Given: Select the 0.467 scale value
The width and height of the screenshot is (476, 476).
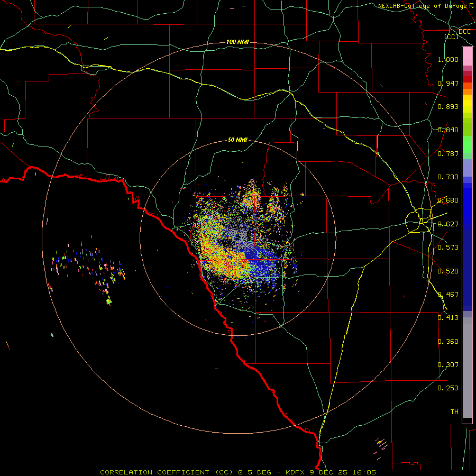Looking at the screenshot, I should click(448, 295).
